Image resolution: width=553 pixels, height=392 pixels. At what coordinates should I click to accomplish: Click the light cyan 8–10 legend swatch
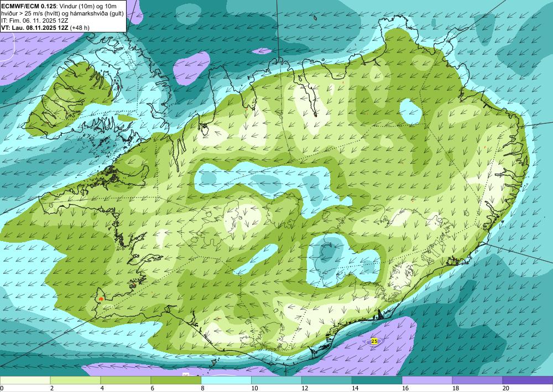[x=226, y=380]
